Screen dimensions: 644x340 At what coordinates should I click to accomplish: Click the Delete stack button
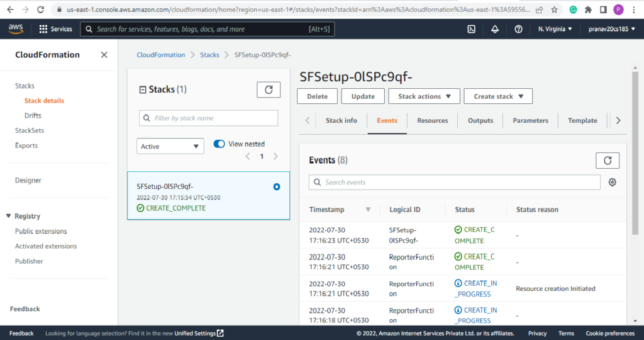[x=318, y=96]
